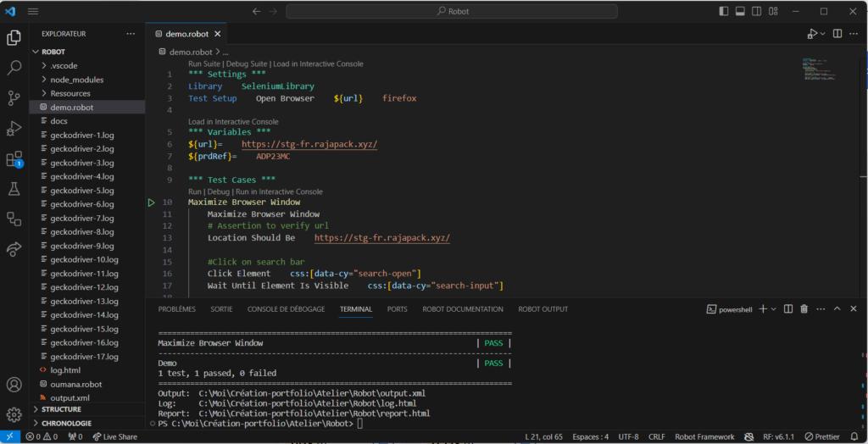
Task: Click Debug Suite code lens
Action: coord(246,64)
